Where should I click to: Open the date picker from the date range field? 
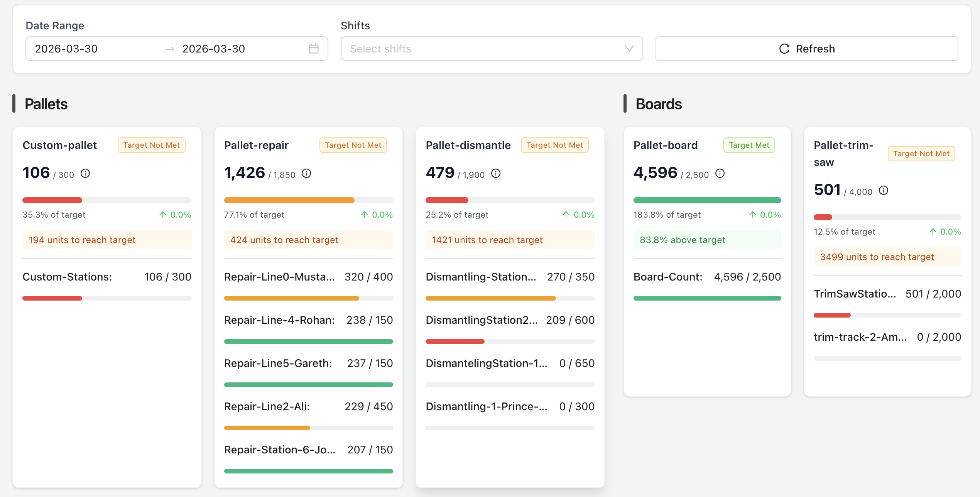pyautogui.click(x=313, y=49)
